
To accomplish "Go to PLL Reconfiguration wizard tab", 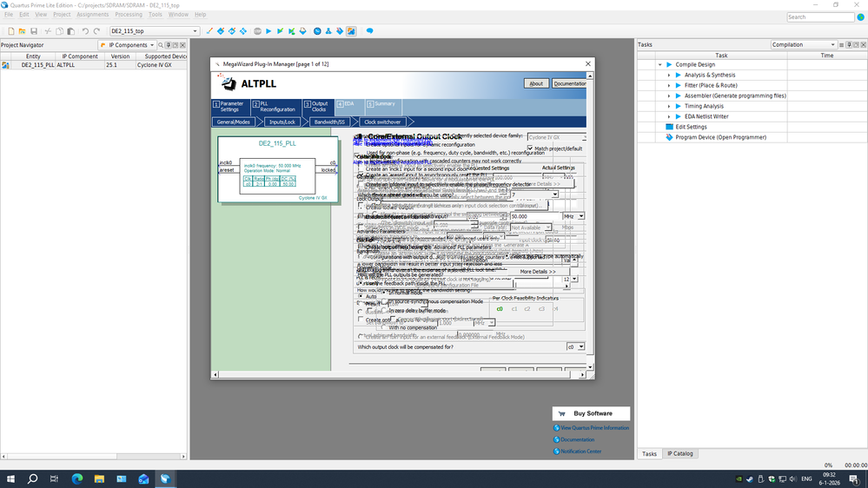I will 275,107.
